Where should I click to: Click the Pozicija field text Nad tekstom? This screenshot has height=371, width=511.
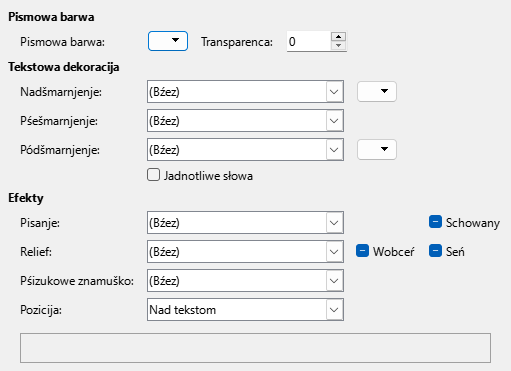183,310
